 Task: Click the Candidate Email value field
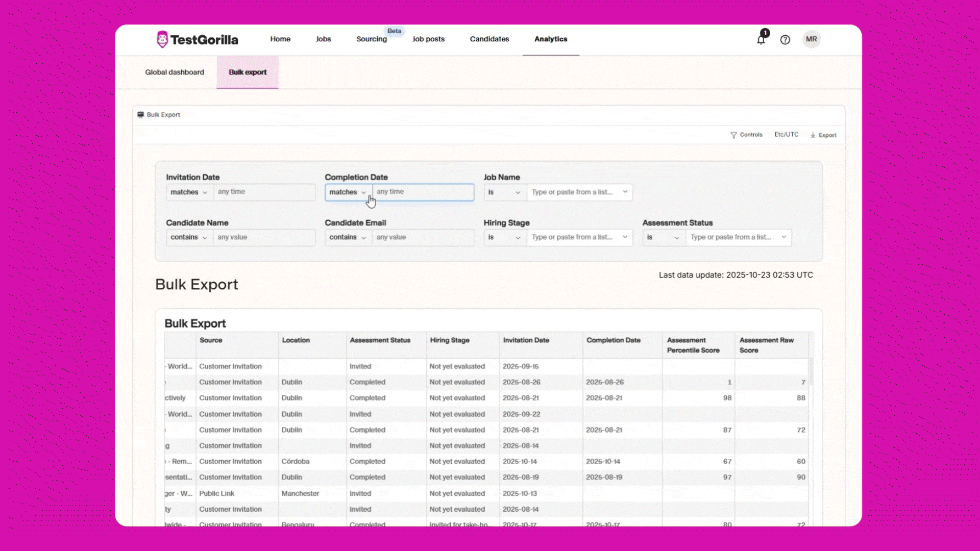tap(423, 238)
